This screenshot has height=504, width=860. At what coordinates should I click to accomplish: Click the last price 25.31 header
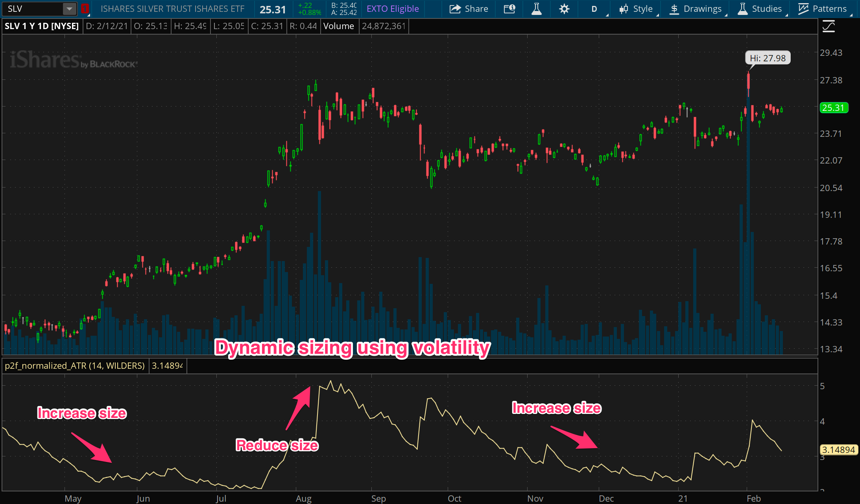click(273, 9)
